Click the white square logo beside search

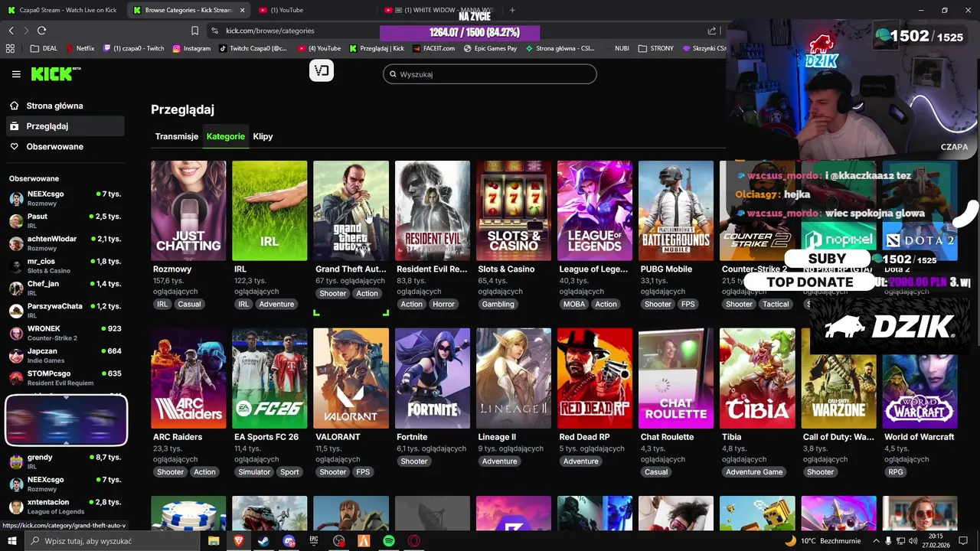coord(322,71)
